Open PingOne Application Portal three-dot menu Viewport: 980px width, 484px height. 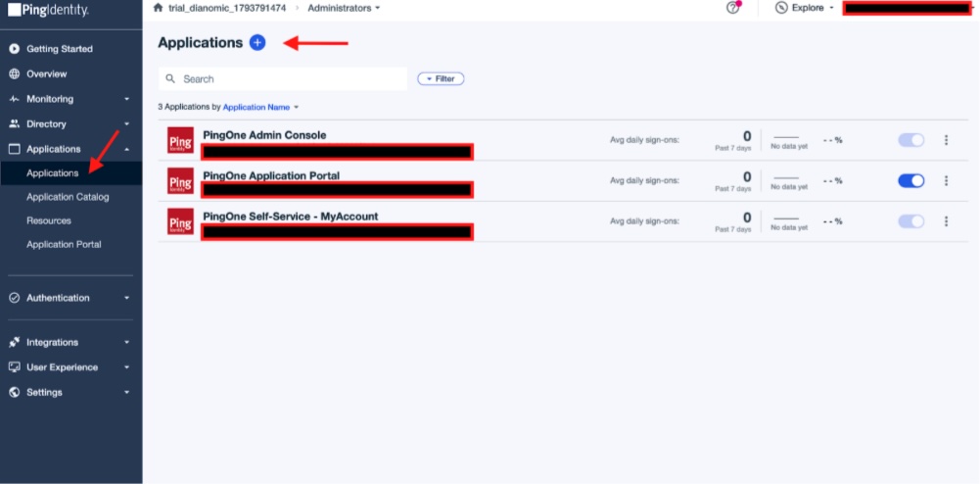tap(946, 180)
